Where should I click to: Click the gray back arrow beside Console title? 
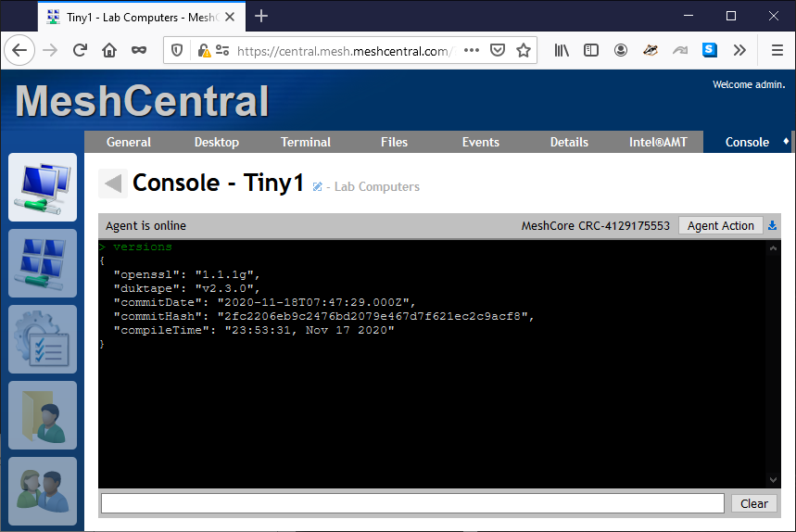113,184
